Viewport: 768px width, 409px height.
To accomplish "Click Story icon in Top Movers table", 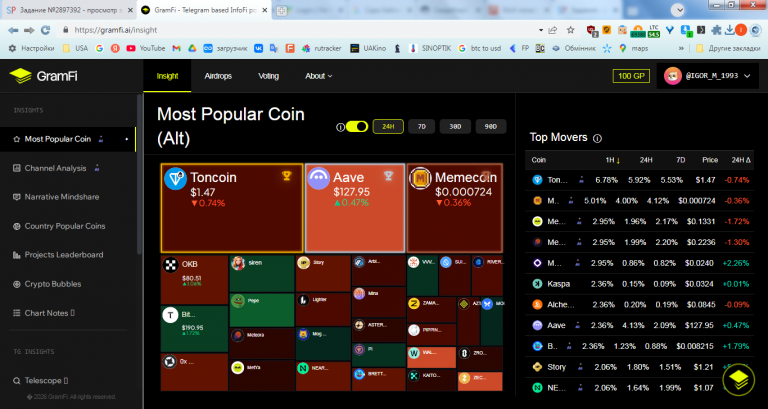I will pyautogui.click(x=538, y=367).
